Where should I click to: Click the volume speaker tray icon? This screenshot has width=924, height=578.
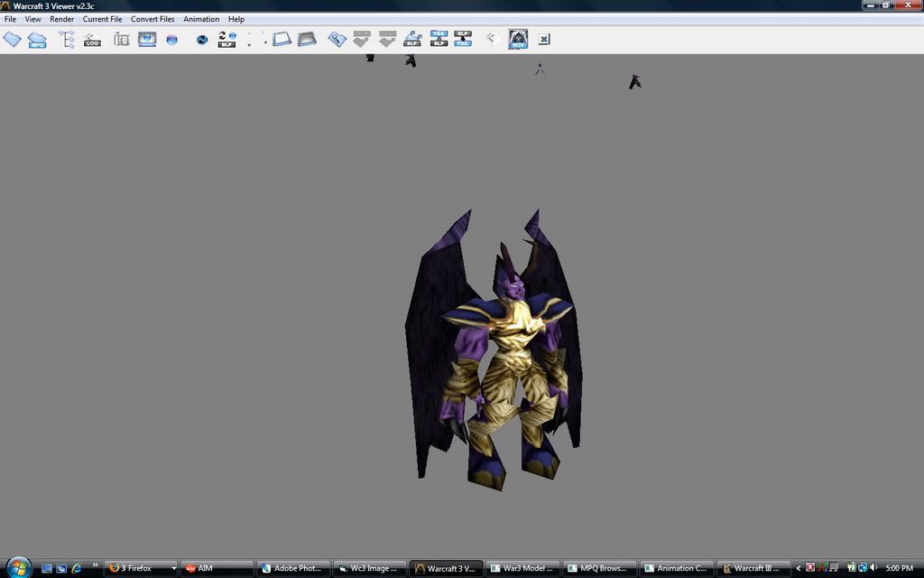[873, 568]
